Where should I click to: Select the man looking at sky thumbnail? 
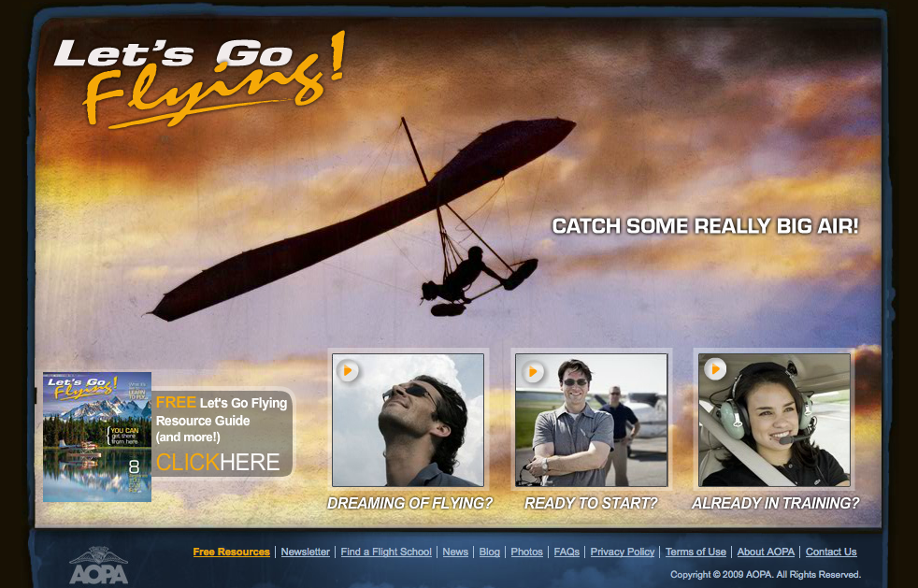click(409, 420)
